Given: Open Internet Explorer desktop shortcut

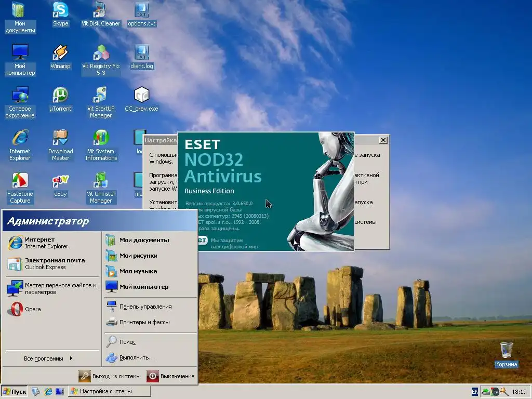Looking at the screenshot, I should point(20,145).
